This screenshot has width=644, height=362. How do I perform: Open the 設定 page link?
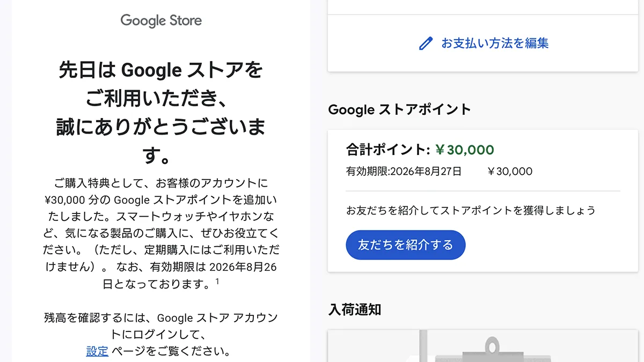pyautogui.click(x=97, y=351)
